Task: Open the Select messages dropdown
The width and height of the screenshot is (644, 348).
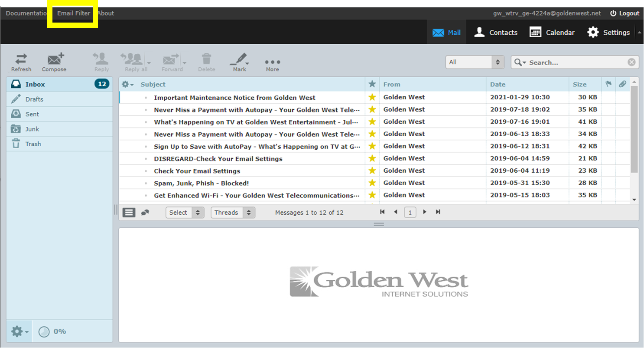Action: 185,212
